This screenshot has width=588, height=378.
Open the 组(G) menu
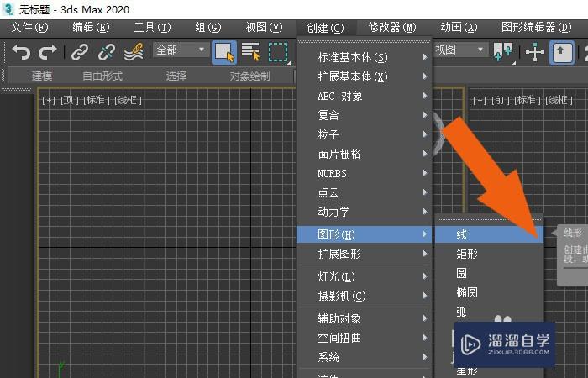pos(208,28)
